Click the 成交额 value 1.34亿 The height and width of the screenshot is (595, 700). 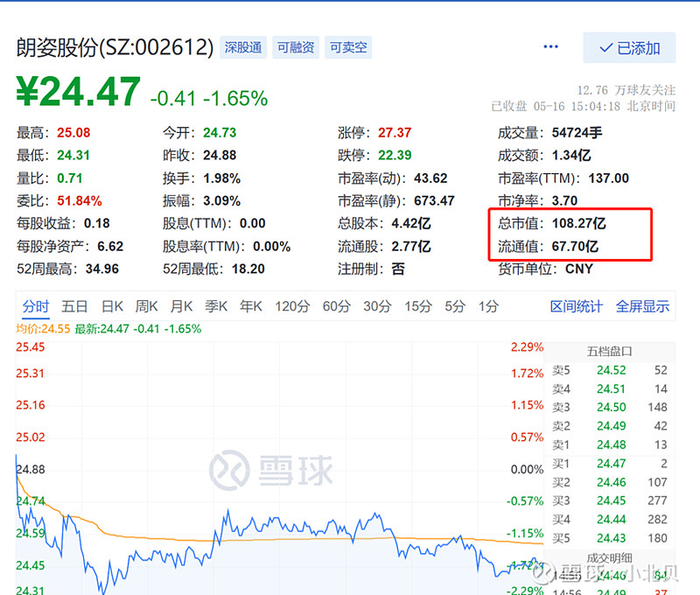571,155
